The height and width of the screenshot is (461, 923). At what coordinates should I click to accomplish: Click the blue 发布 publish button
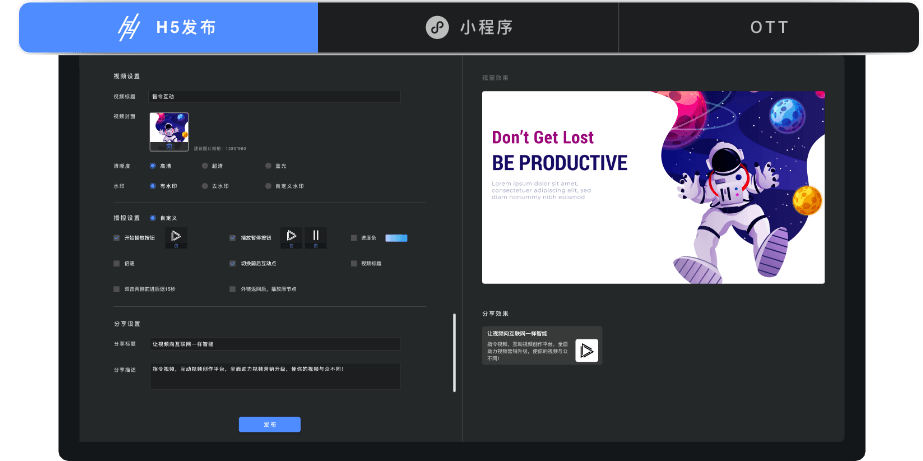270,424
